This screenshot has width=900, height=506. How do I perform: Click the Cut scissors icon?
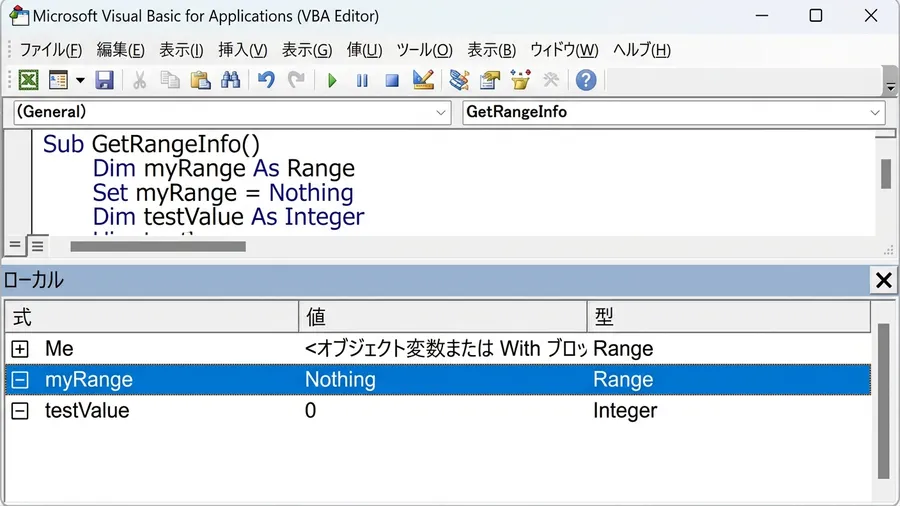[139, 80]
